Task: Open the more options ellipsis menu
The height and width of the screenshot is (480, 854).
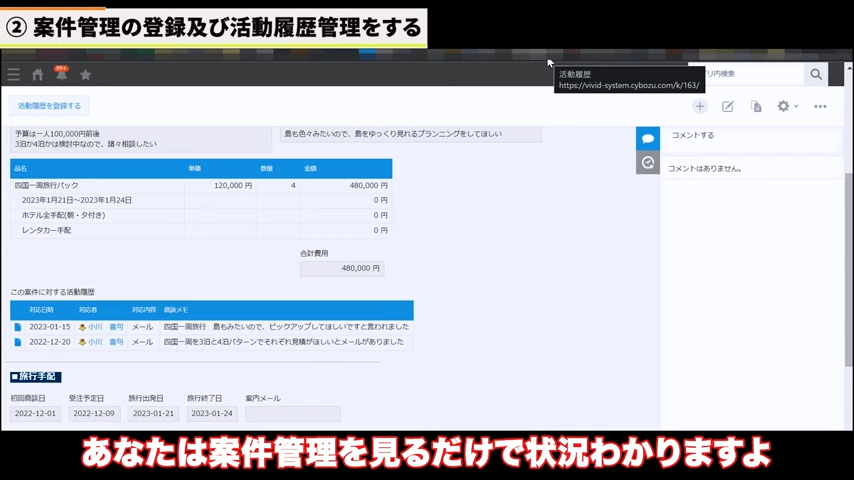Action: click(820, 106)
